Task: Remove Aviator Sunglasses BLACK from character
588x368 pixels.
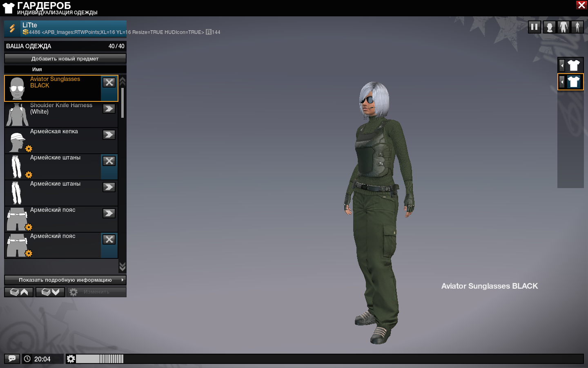Action: [109, 83]
